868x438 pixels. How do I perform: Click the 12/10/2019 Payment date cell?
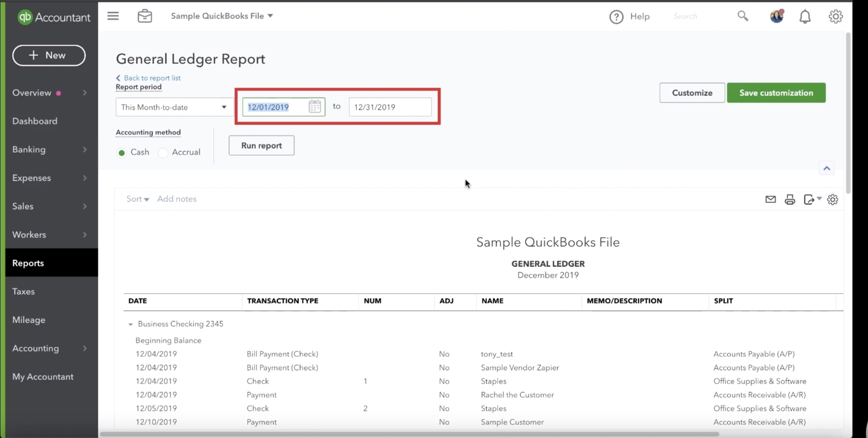156,422
